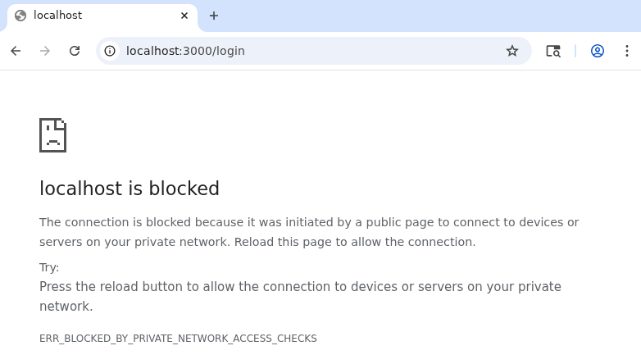This screenshot has width=641, height=364.
Task: Open the three-dot Chrome menu
Action: point(627,51)
